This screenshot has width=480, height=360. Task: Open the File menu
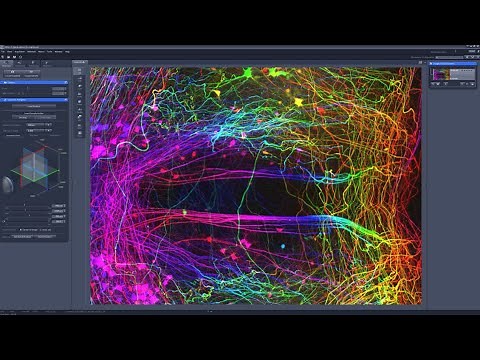click(3, 52)
